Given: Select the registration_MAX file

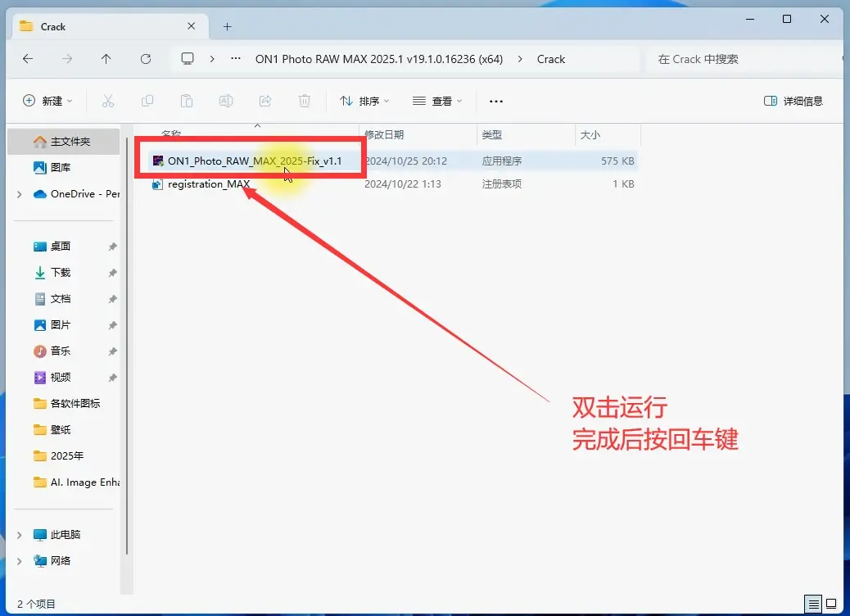Looking at the screenshot, I should click(x=209, y=183).
